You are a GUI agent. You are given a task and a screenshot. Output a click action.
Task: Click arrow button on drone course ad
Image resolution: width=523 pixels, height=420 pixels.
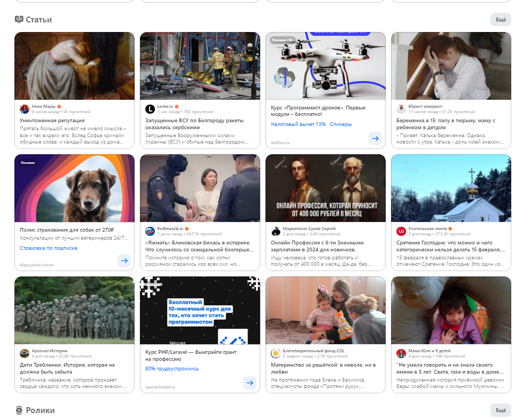tap(375, 138)
